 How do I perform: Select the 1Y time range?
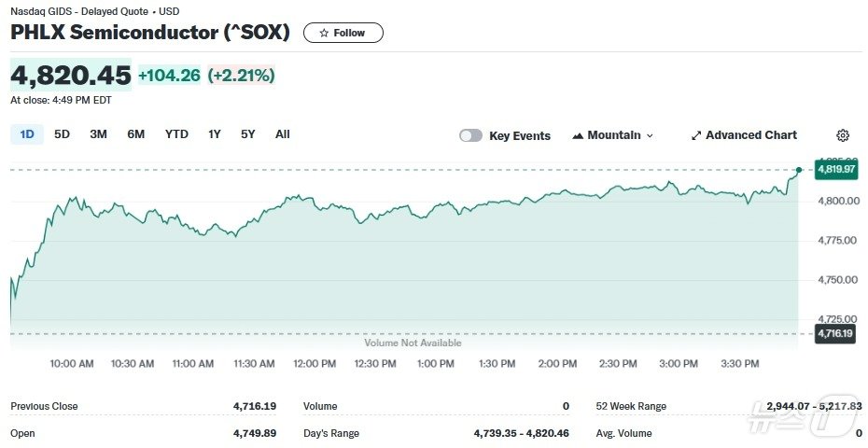[x=215, y=134]
